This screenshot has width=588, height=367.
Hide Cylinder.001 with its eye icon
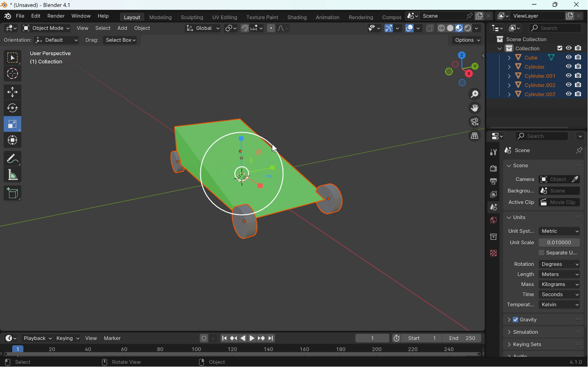[569, 76]
